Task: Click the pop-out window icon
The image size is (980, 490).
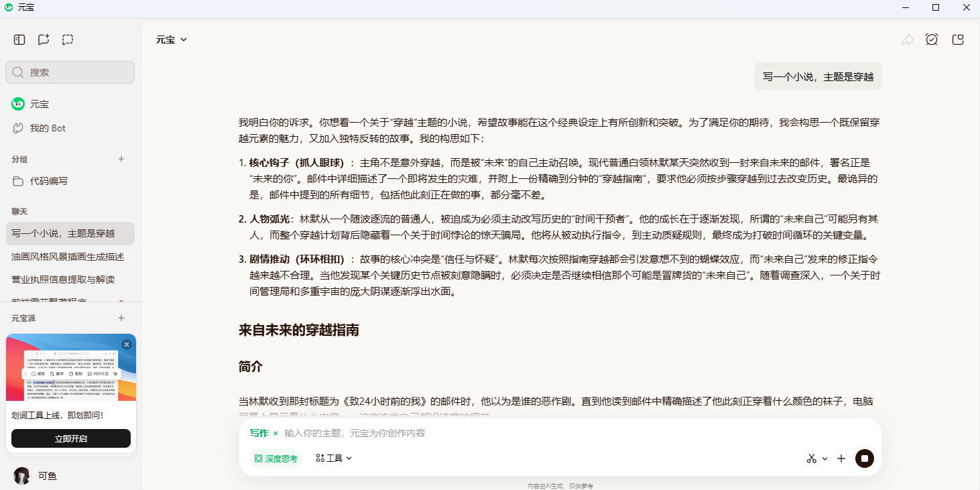Action: click(x=958, y=40)
